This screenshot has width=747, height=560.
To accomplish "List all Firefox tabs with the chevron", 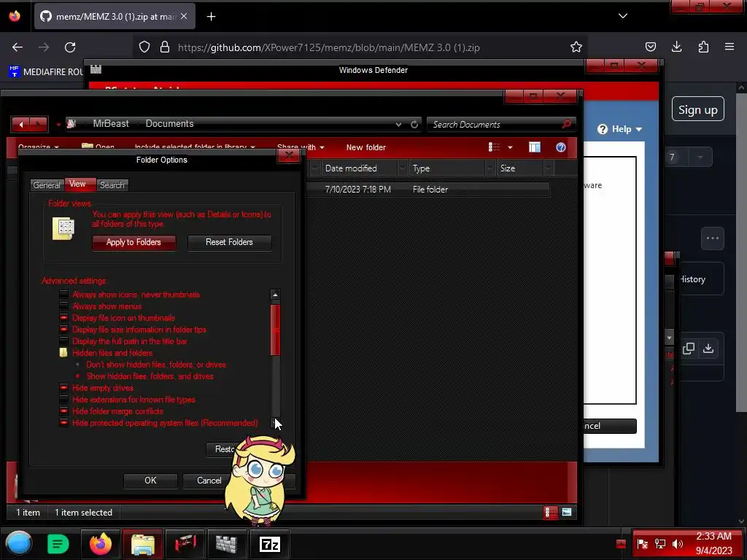I will 623,16.
